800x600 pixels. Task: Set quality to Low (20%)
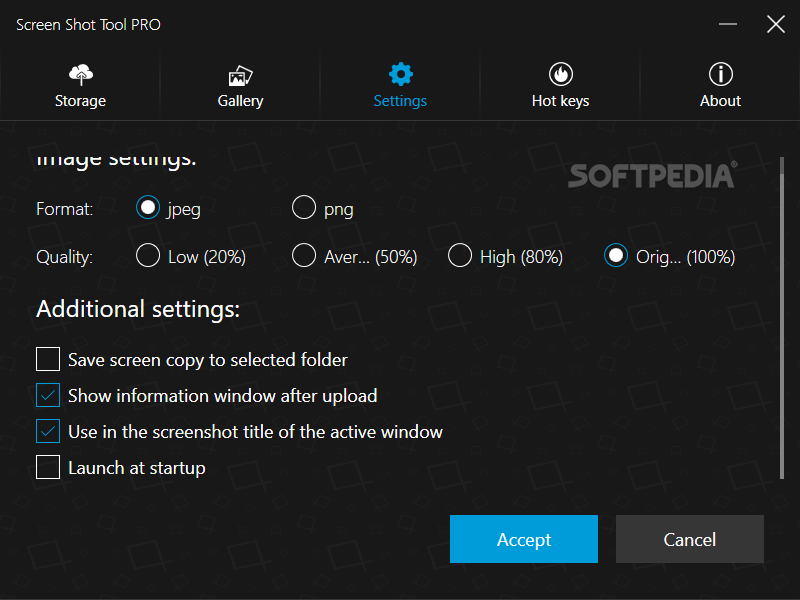click(x=147, y=255)
